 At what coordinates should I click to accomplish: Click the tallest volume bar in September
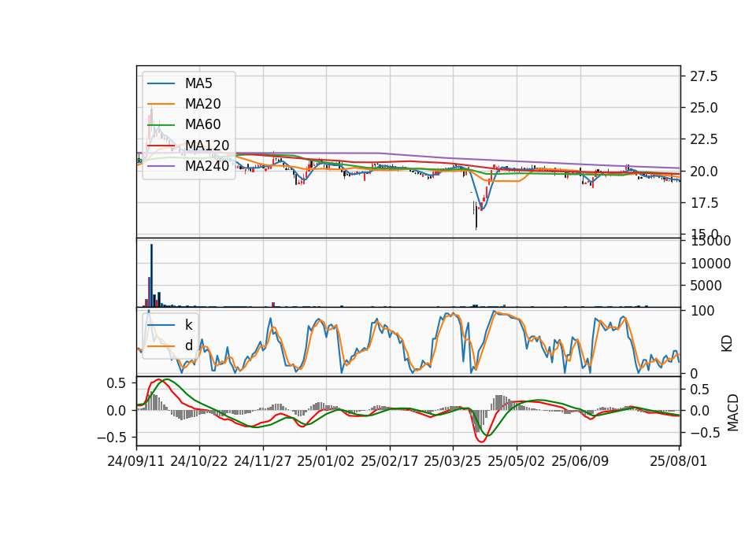(151, 275)
